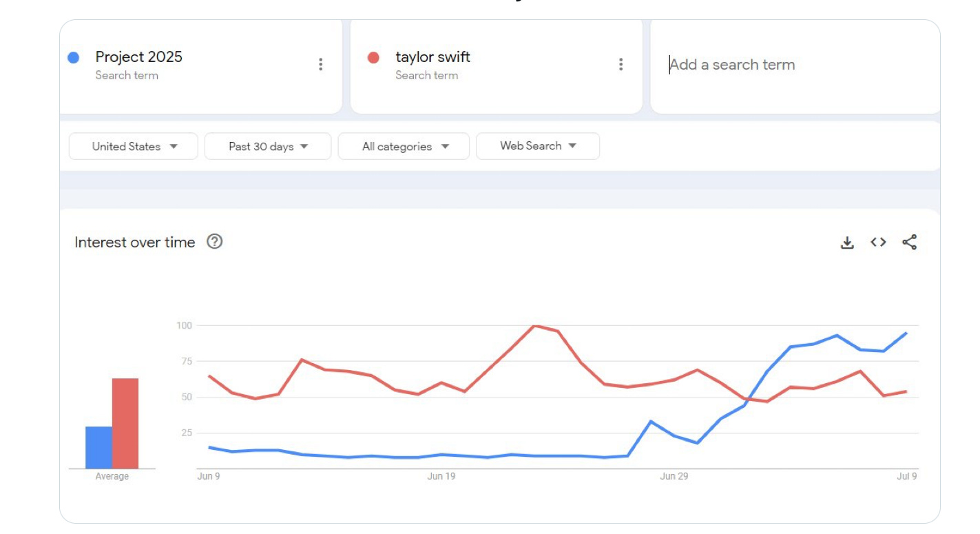Click the Add a search term field

point(795,65)
